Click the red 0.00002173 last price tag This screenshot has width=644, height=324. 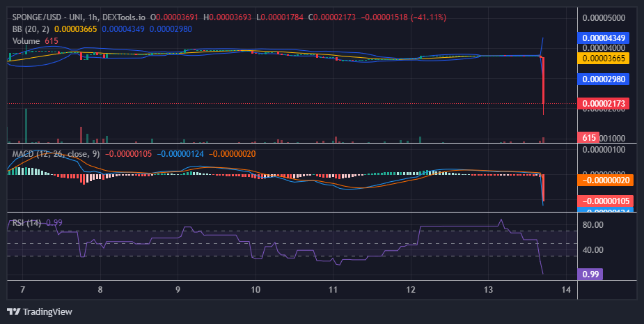point(604,104)
